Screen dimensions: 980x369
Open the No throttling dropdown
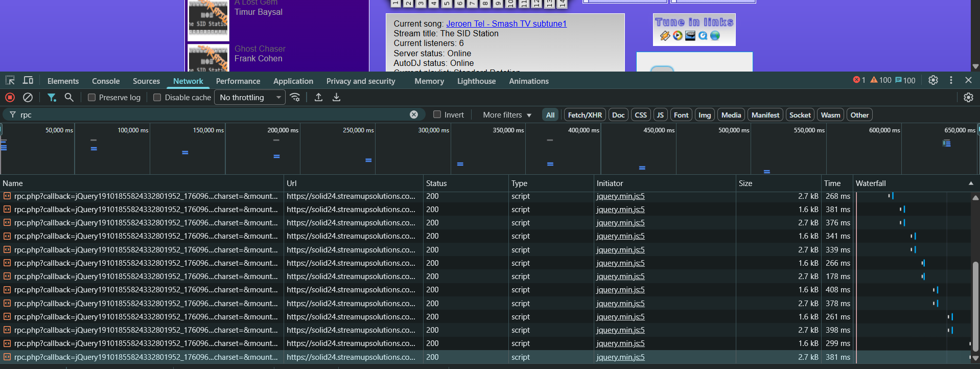[x=250, y=98]
